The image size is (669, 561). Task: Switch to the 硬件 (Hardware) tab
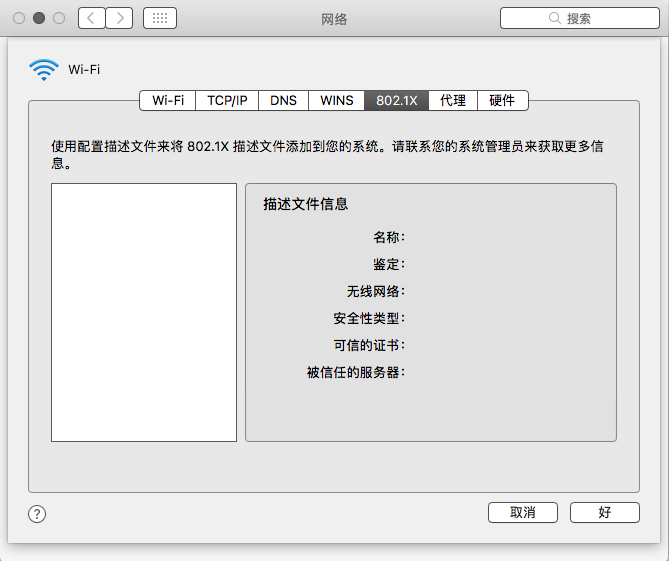(x=502, y=100)
